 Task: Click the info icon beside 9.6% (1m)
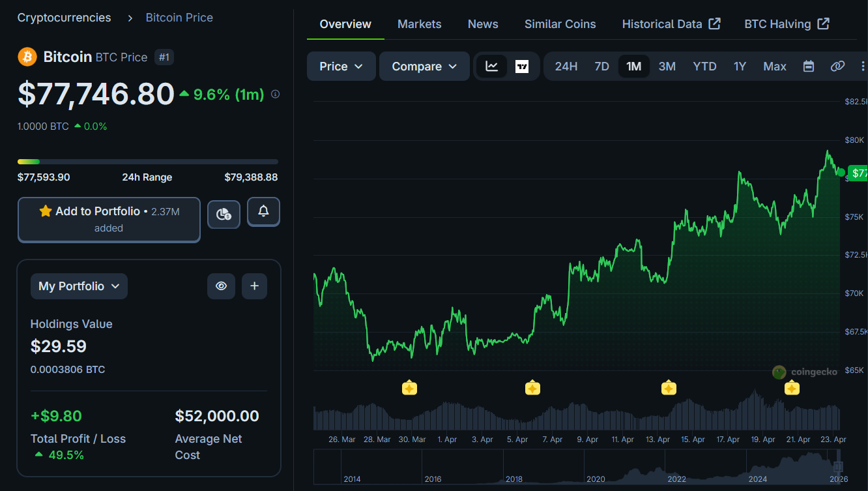coord(275,95)
